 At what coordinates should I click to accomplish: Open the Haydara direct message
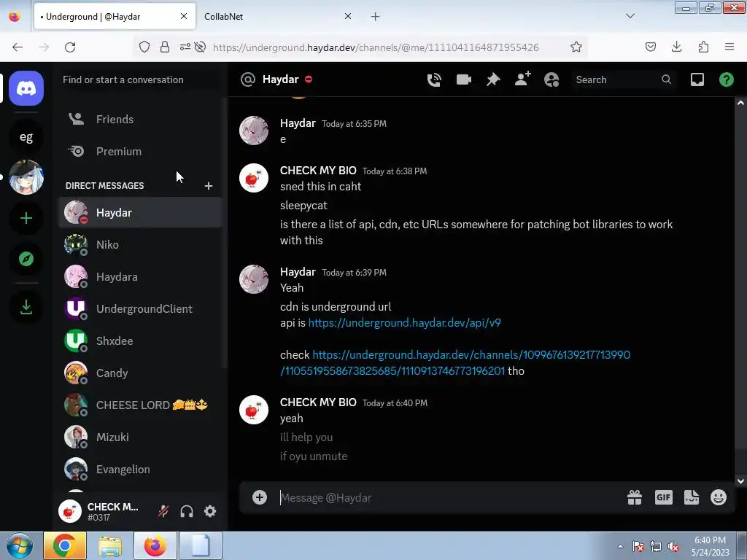pyautogui.click(x=140, y=276)
